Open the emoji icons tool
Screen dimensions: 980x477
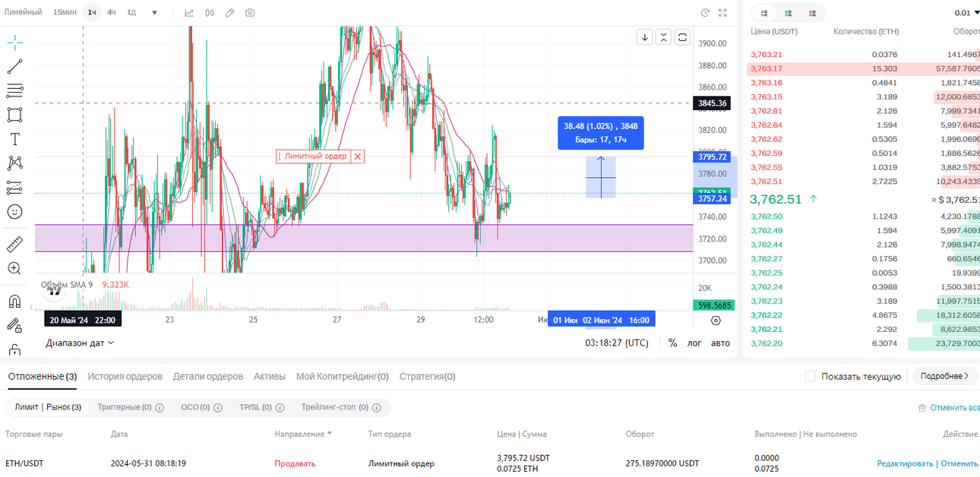point(14,212)
